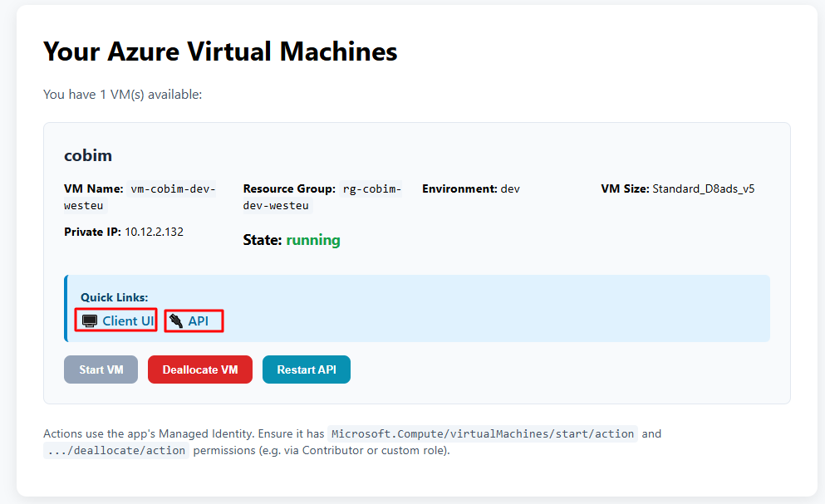
Task: Click the green running state text
Action: (313, 240)
